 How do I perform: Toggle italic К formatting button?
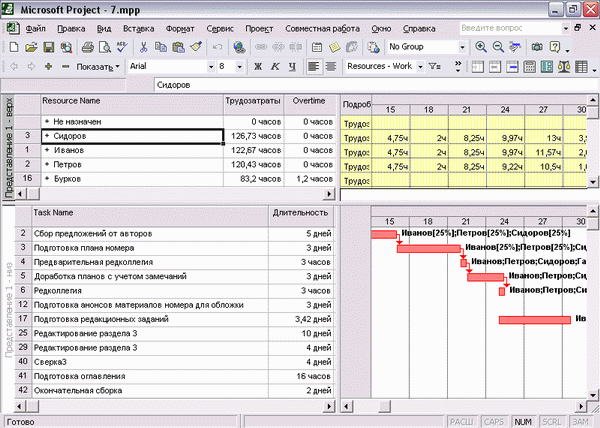(x=275, y=67)
